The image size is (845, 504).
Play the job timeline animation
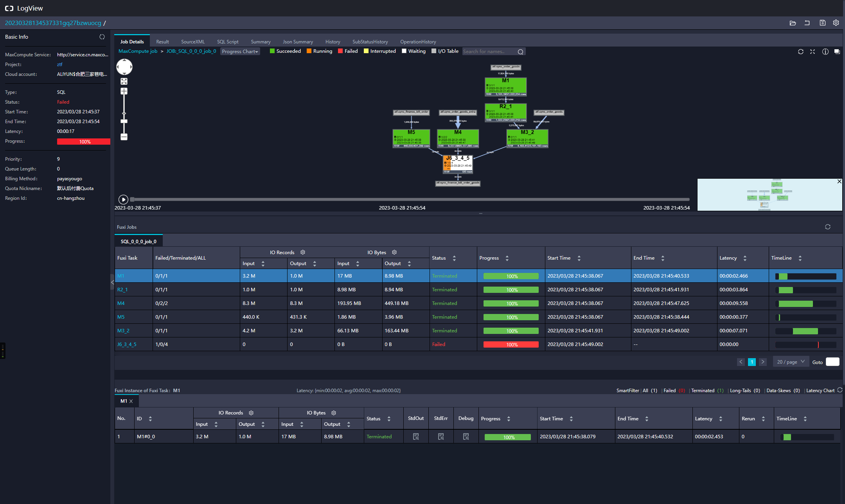coord(123,199)
